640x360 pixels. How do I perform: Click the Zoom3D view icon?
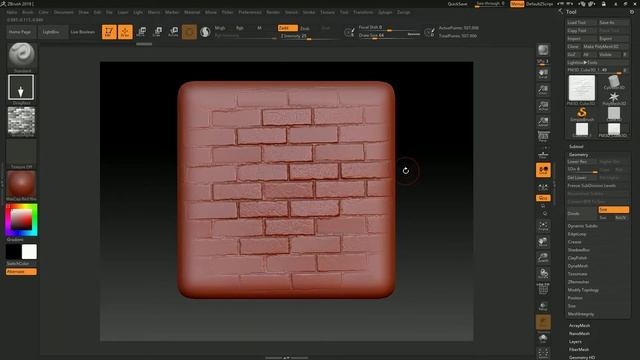(x=543, y=258)
